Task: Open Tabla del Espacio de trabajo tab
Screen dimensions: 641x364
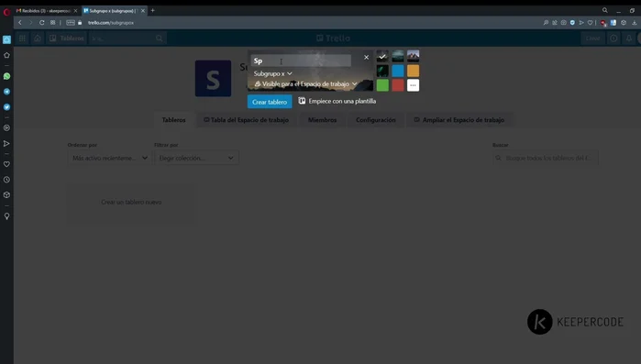Action: pyautogui.click(x=246, y=120)
